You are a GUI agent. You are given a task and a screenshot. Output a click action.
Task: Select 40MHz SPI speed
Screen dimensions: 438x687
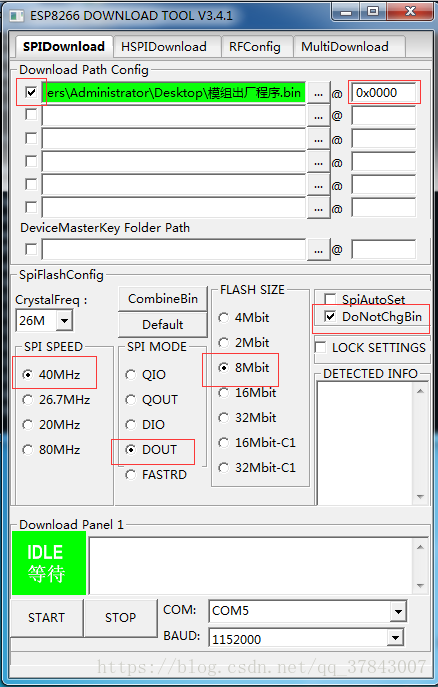52,375
